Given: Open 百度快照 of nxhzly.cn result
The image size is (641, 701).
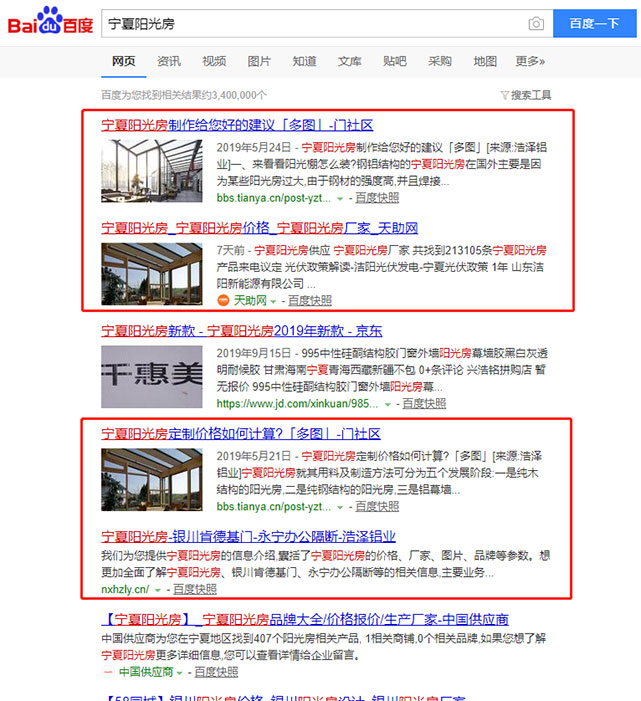Looking at the screenshot, I should coord(195,589).
